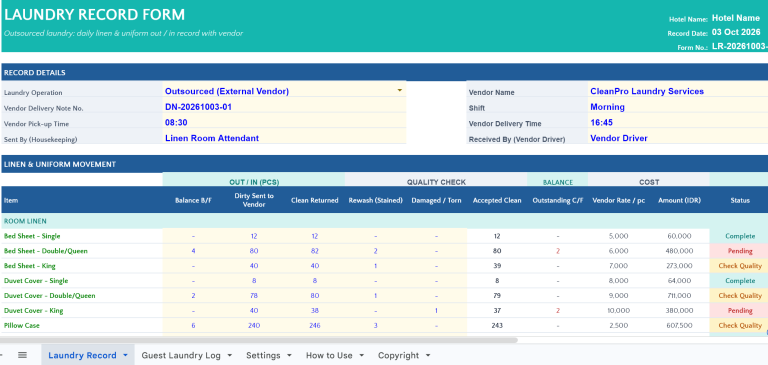Select the ROOM LINEN section row
Image resolution: width=768 pixels, height=365 pixels.
click(x=384, y=221)
